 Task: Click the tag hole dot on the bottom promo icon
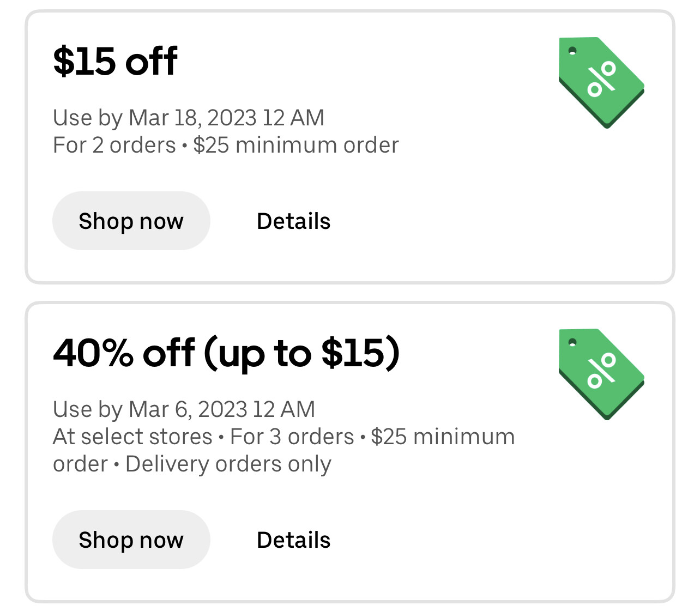point(572,343)
